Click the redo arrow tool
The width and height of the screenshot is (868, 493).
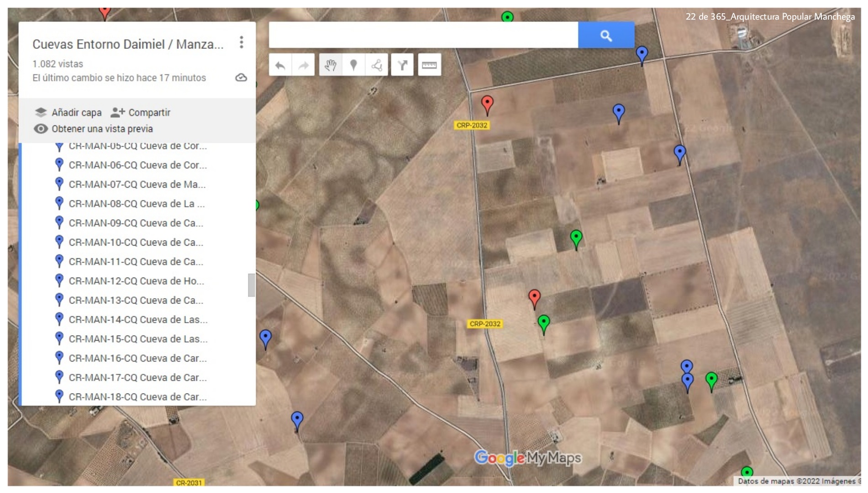pyautogui.click(x=303, y=65)
